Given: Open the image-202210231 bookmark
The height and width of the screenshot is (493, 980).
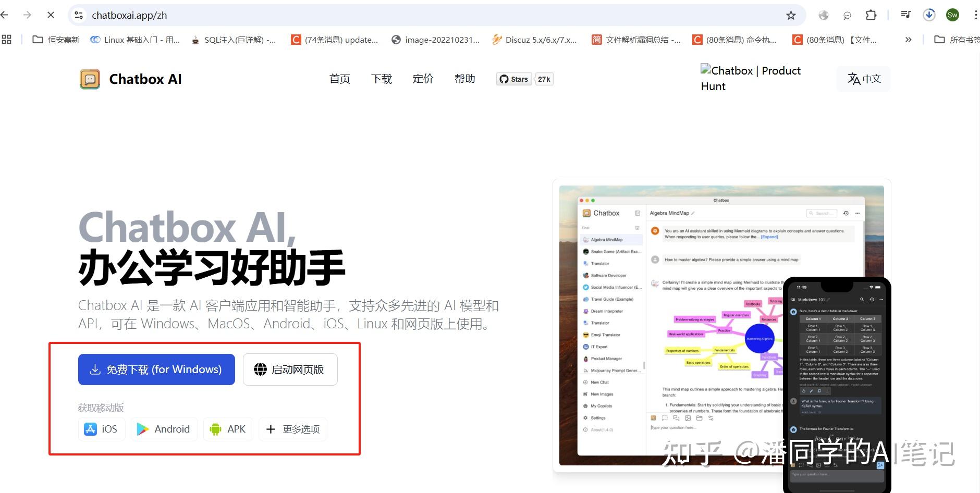Looking at the screenshot, I should click(435, 40).
